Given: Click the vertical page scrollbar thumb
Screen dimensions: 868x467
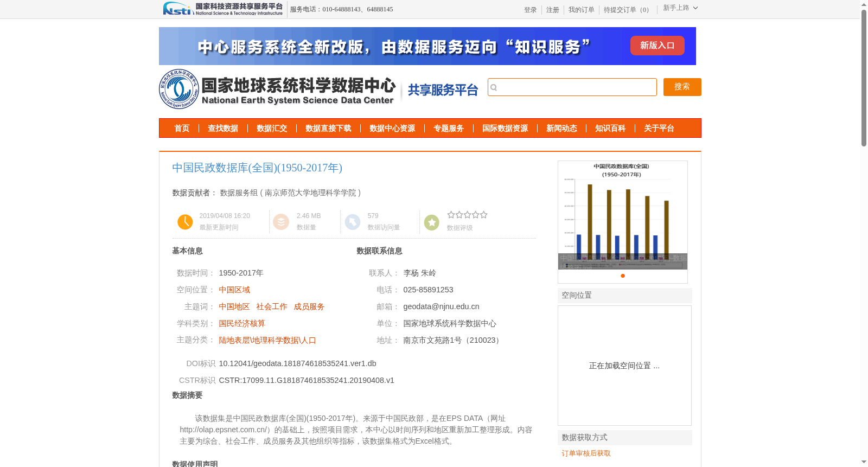Looking at the screenshot, I should [x=864, y=78].
